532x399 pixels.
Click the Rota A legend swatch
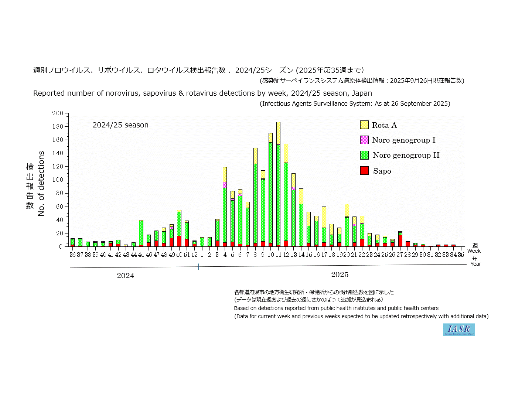(x=364, y=125)
